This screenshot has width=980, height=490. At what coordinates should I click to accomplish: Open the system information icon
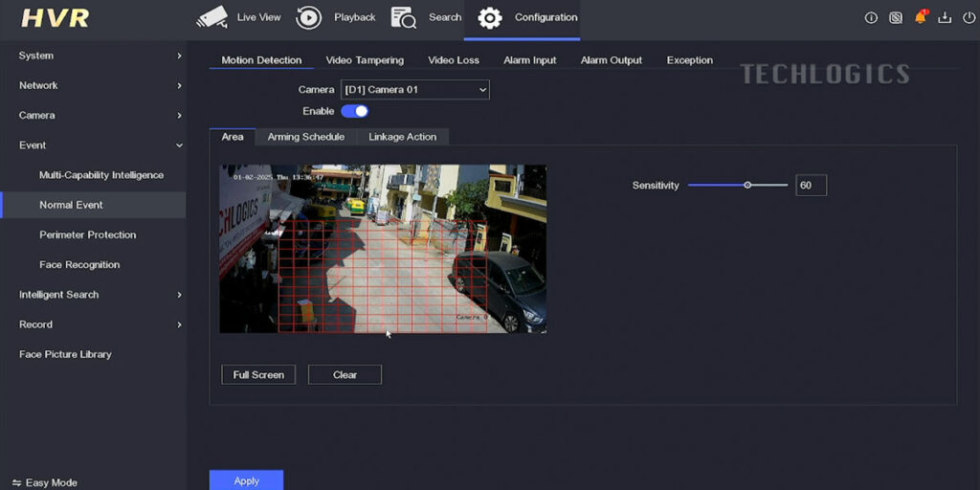click(871, 17)
